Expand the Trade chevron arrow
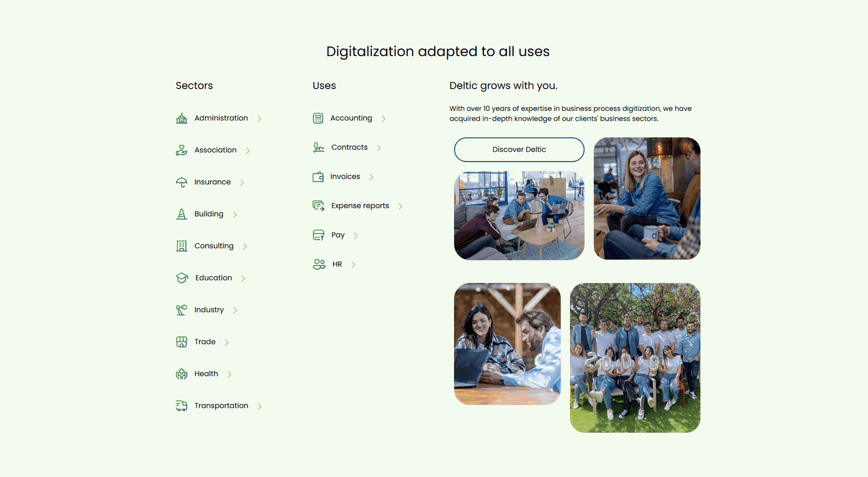This screenshot has height=477, width=868. [x=227, y=343]
